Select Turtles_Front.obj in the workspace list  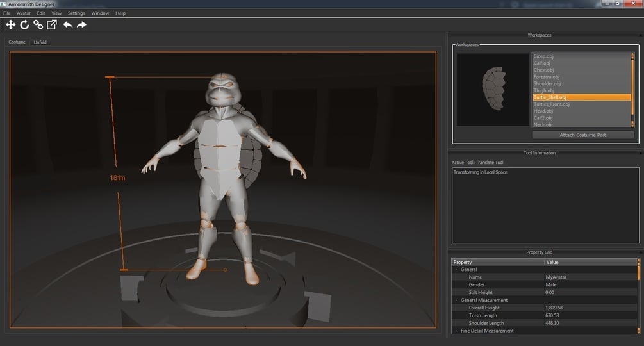pyautogui.click(x=581, y=104)
